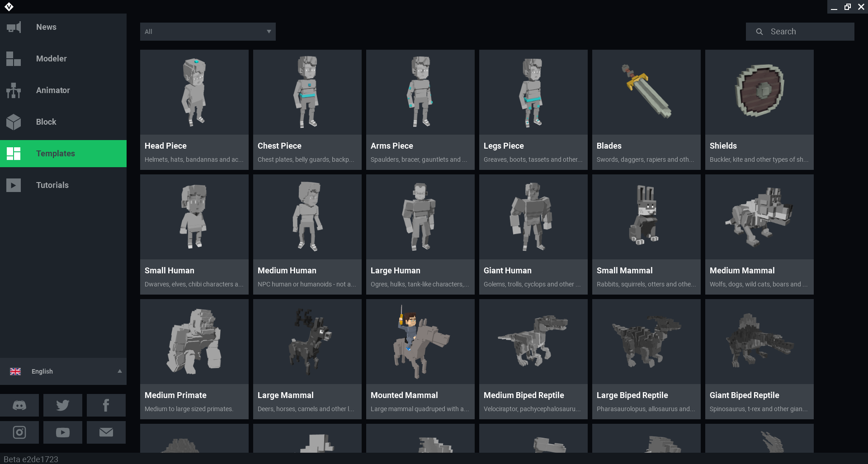Click the Block cube icon
This screenshot has height=464, width=868.
coord(14,122)
